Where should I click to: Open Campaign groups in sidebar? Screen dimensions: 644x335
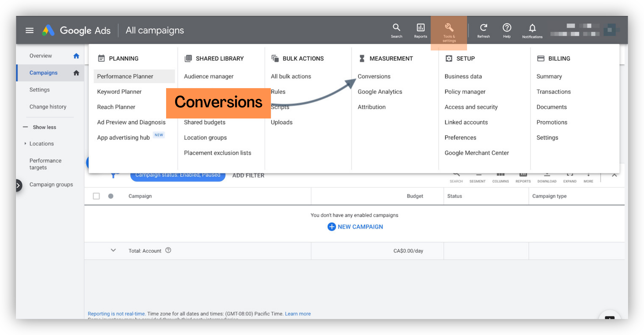tap(51, 185)
